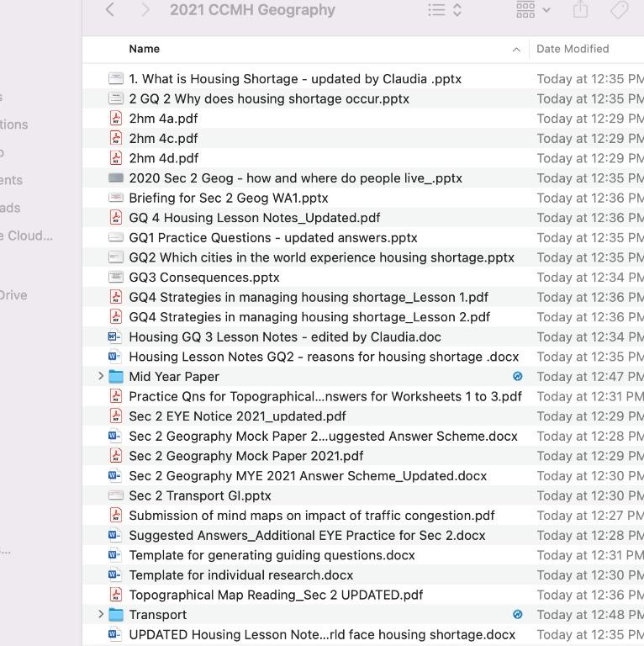Image resolution: width=644 pixels, height=646 pixels.
Task: Select Briefing for Sec 2 Geog WA1.pptx
Action: [228, 199]
